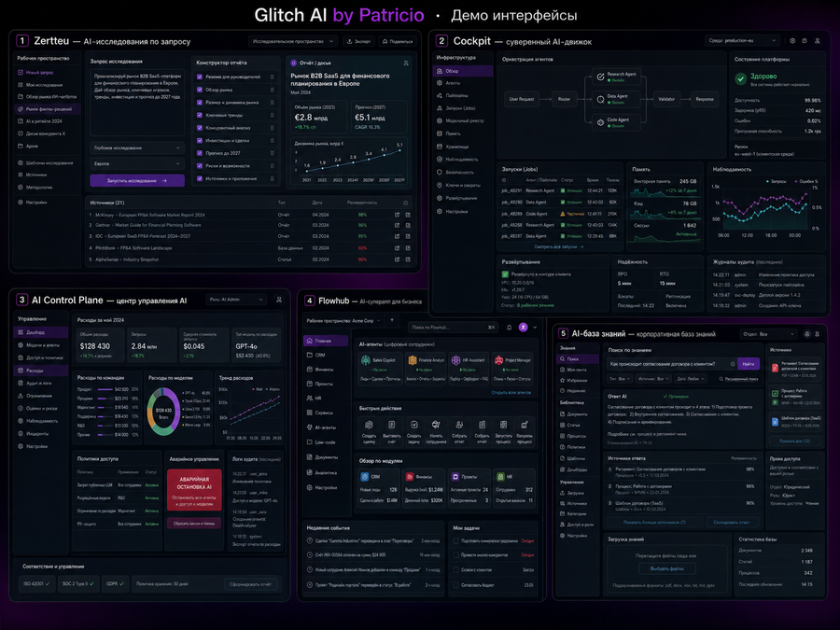The height and width of the screenshot is (630, 840).
Task: Uncheck Ключевые тренды checkbox
Action: (200, 115)
